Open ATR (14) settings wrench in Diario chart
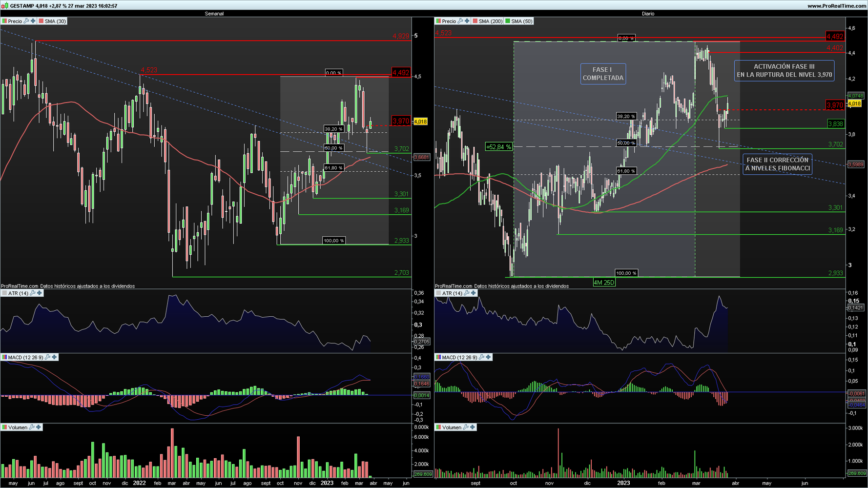This screenshot has height=488, width=868. click(x=467, y=293)
